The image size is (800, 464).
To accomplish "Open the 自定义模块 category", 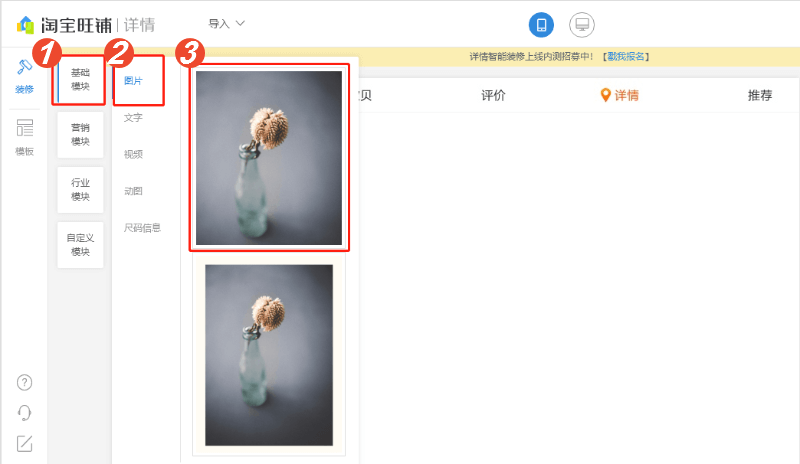I will [x=80, y=245].
